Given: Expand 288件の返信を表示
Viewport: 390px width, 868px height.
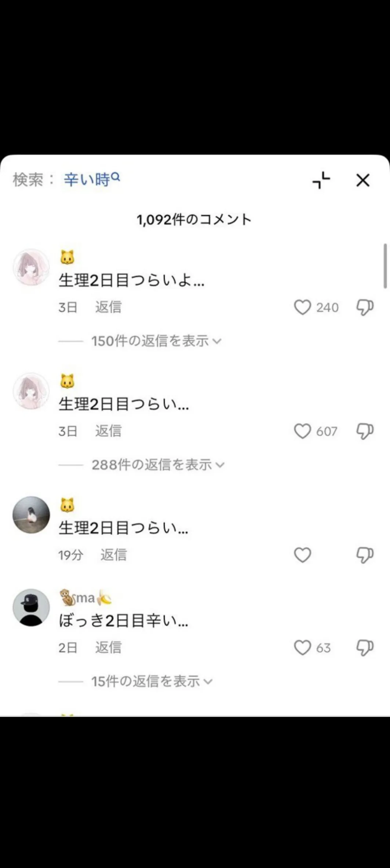Looking at the screenshot, I should tap(158, 465).
